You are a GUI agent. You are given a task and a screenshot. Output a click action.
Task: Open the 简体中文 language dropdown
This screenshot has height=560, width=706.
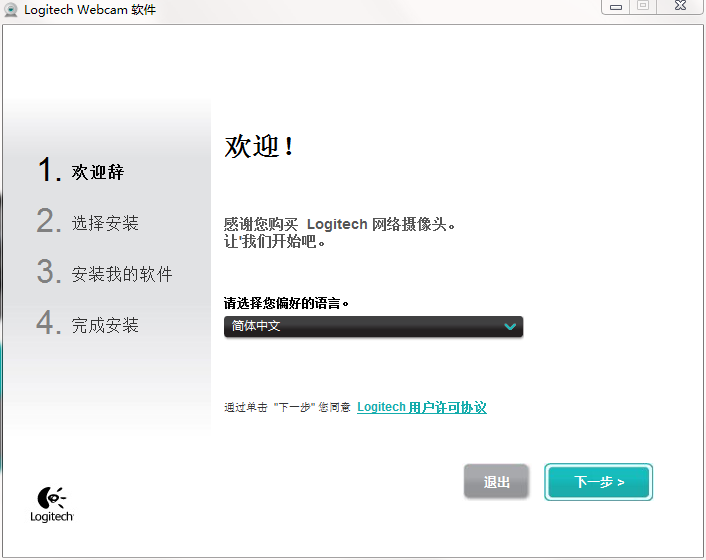[373, 326]
